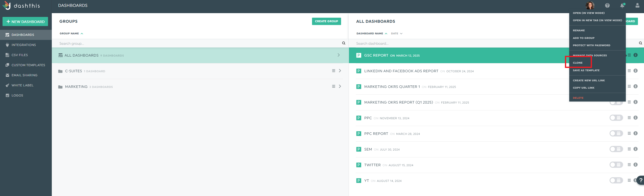Screen dimensions: 644x196
Task: Open LinkedIn and Facebook Ads Report name
Action: [x=401, y=71]
